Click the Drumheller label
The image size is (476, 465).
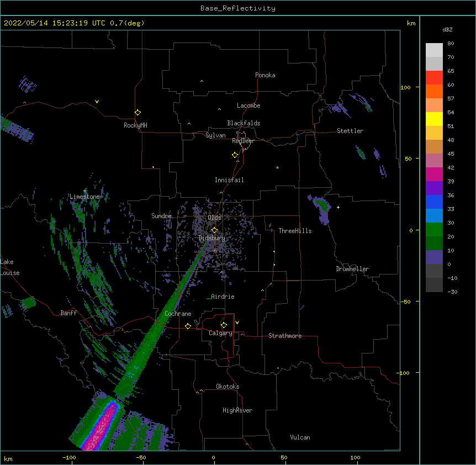coord(352,269)
